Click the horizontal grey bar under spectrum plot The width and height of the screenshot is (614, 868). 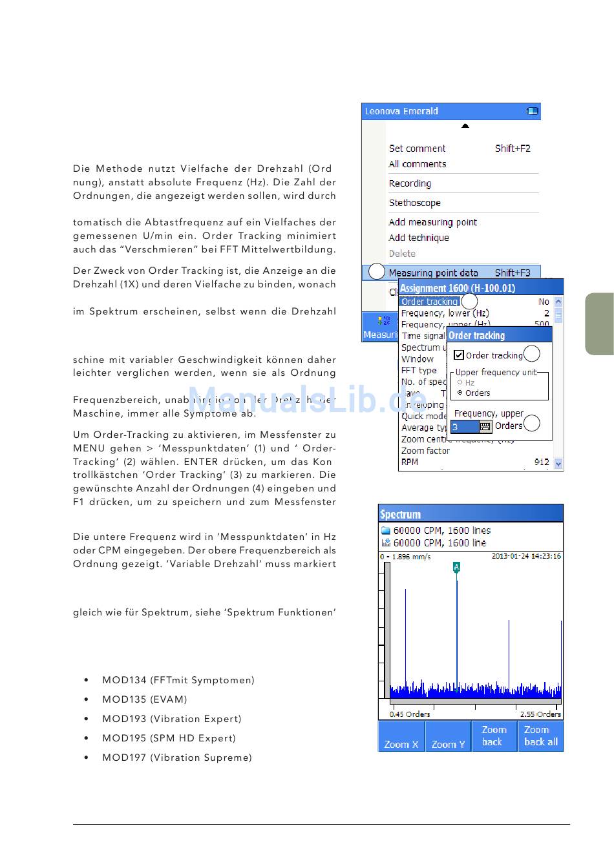(476, 702)
